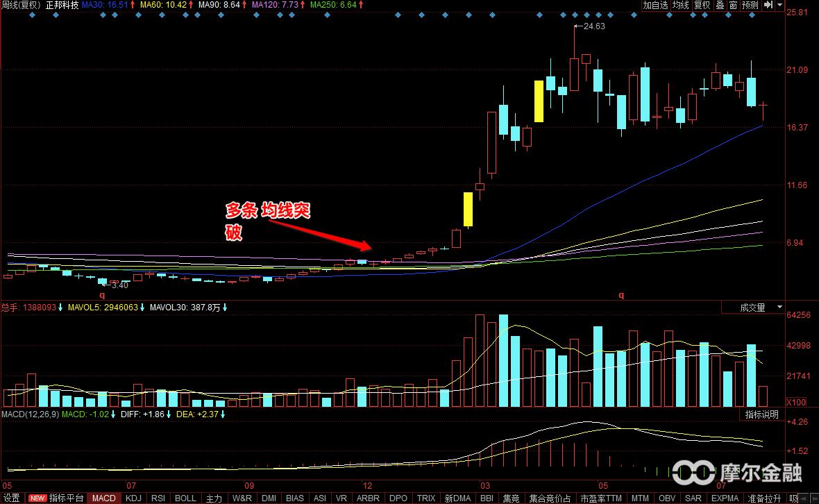Click the 总手: 1388093 volume label
819x504 pixels.
28,308
